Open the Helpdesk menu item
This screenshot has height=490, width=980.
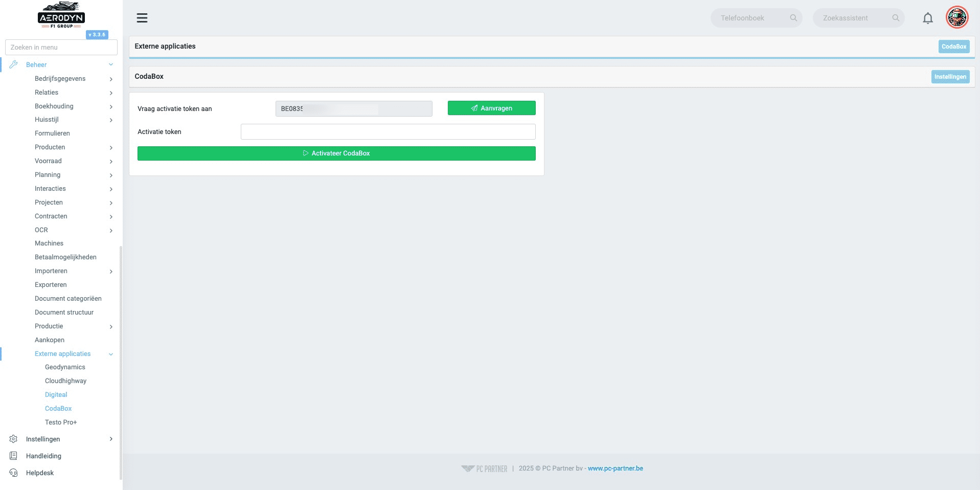pyautogui.click(x=40, y=473)
